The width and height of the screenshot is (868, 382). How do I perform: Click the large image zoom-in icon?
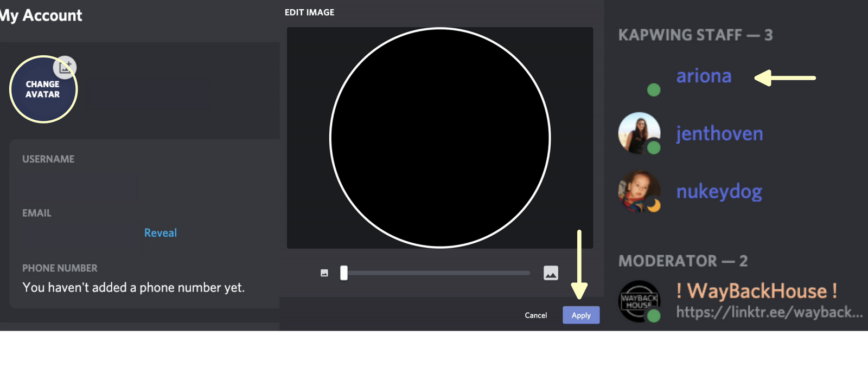click(x=551, y=273)
